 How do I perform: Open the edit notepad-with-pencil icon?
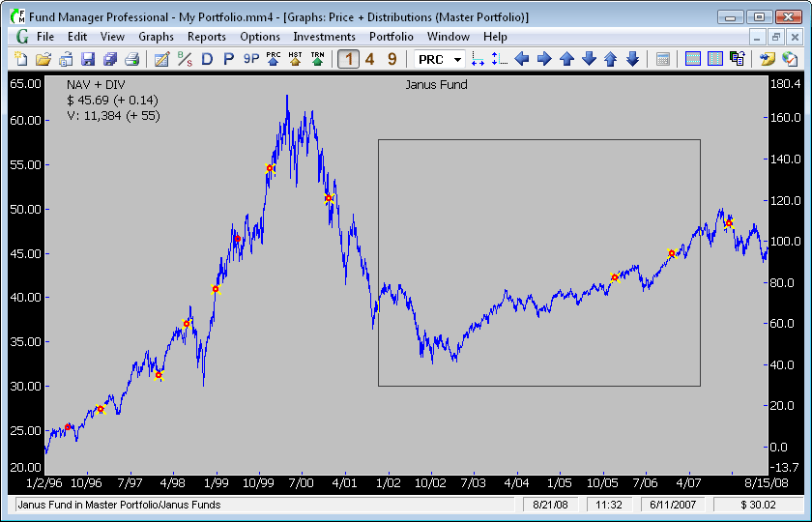point(162,59)
